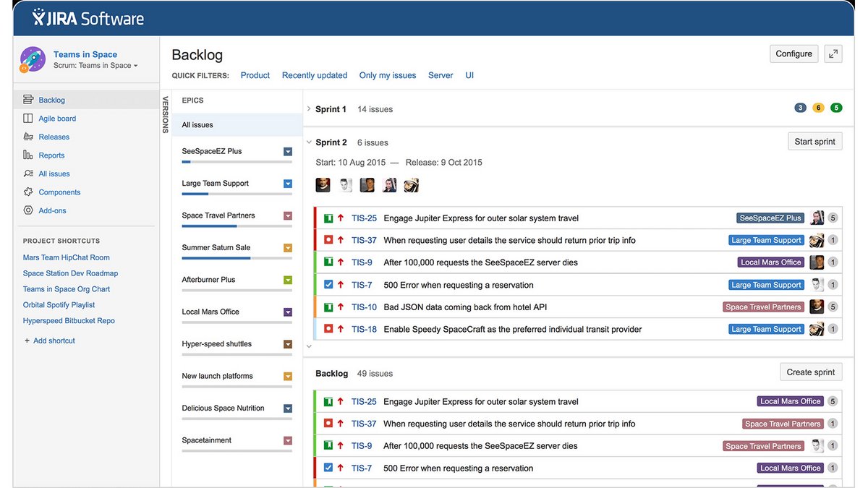Click the Releases sidebar icon
The image size is (868, 488).
[x=28, y=137]
